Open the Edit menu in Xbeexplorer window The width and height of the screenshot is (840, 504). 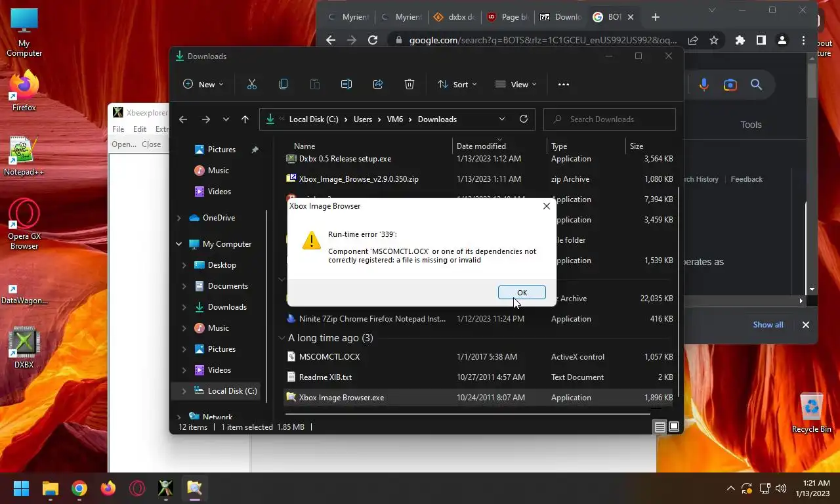(x=140, y=129)
